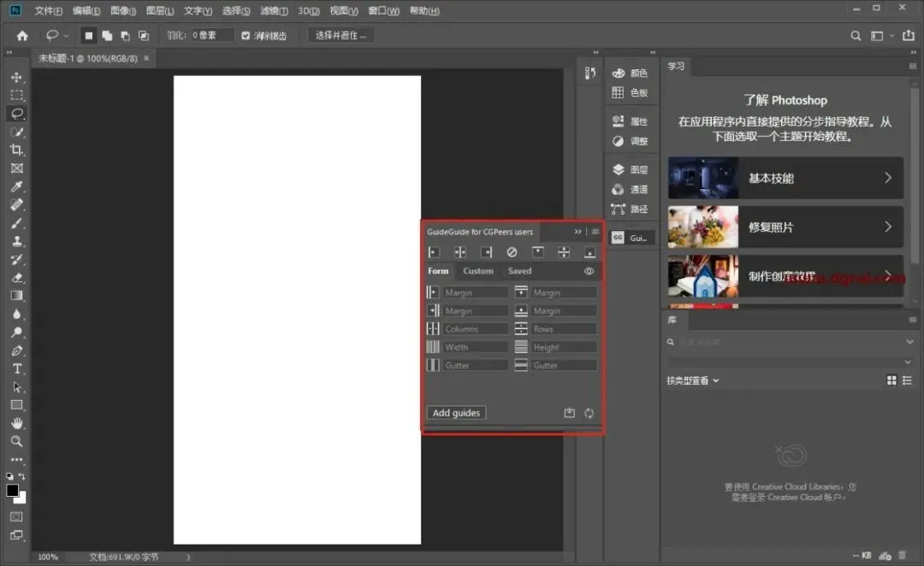This screenshot has width=924, height=566.
Task: Open 通道 panel button
Action: pos(631,189)
